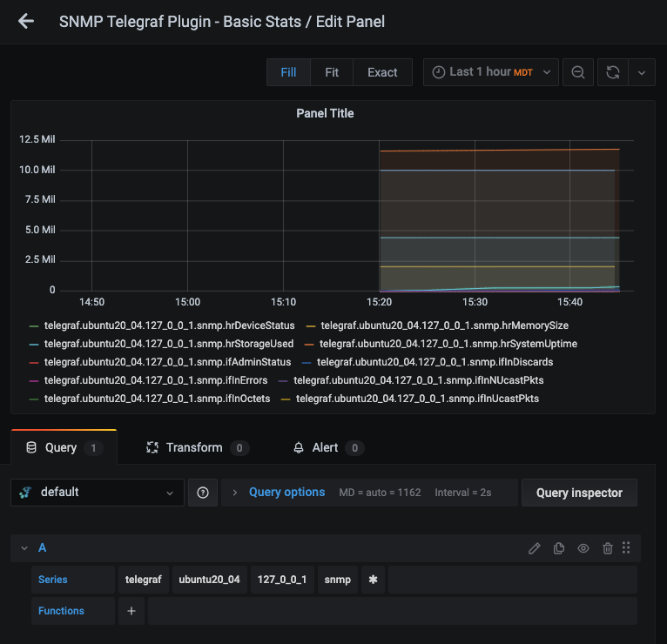Go back using the left arrow icon
This screenshot has height=644, width=667.
pos(26,21)
